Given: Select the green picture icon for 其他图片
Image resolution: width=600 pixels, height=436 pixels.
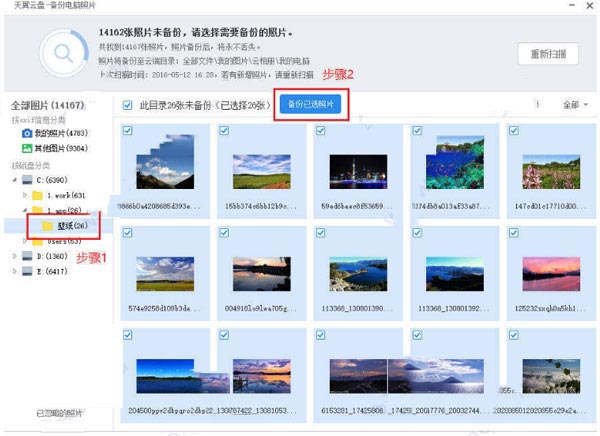Looking at the screenshot, I should click(27, 149).
